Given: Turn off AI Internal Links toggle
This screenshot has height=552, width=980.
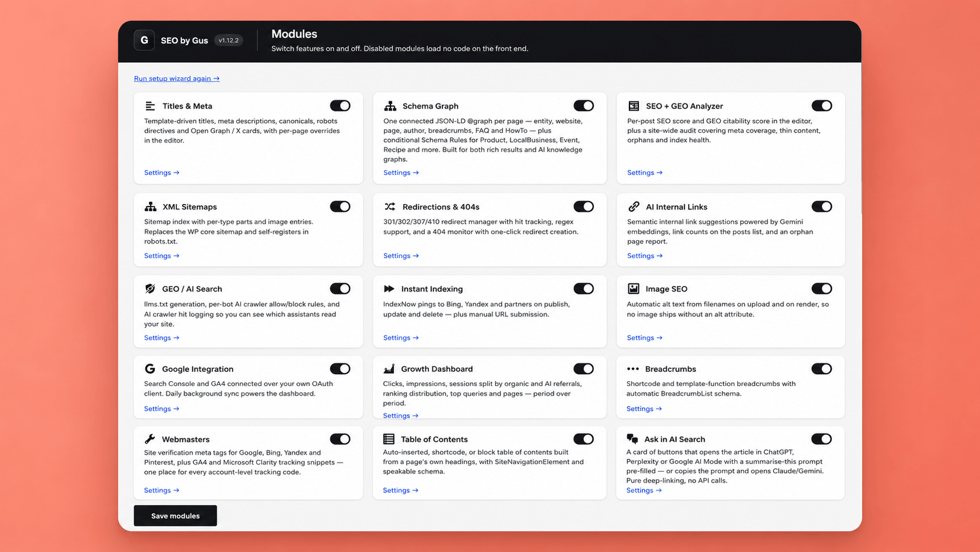Looking at the screenshot, I should coord(822,206).
